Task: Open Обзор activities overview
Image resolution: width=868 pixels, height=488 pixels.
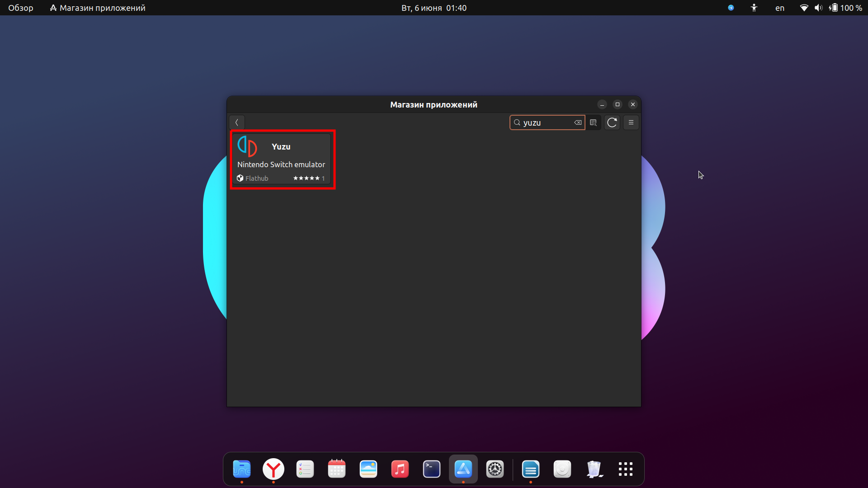Action: (x=21, y=8)
